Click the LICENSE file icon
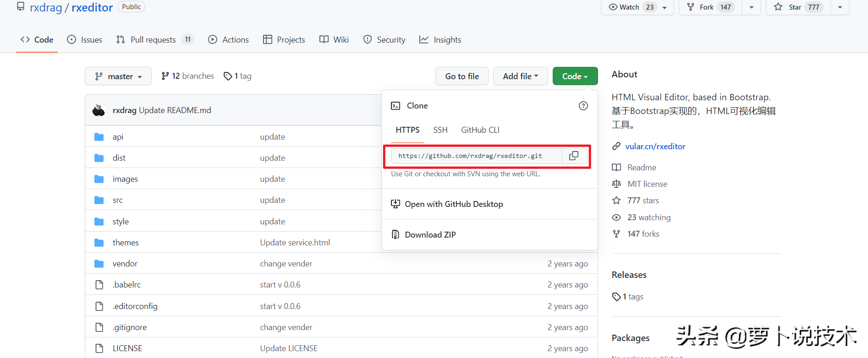 coord(99,348)
